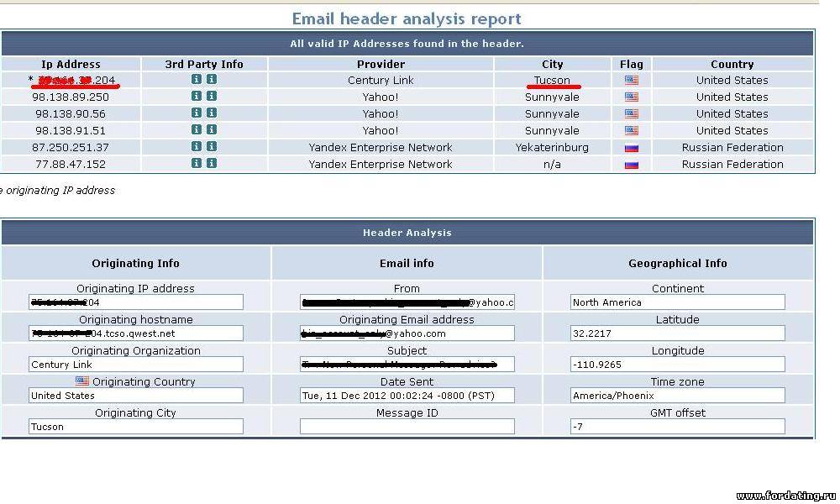Click the empty Message ID field

[407, 427]
